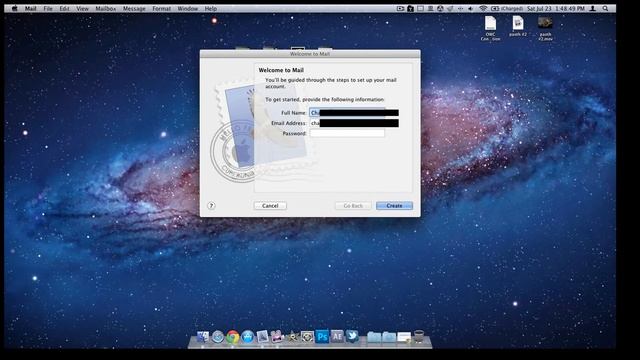This screenshot has width=640, height=360.
Task: Open the Edit menu
Action: click(64, 8)
